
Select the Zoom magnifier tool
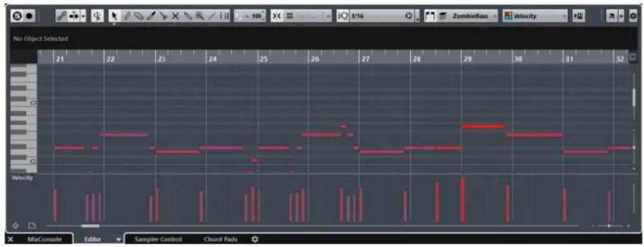tap(200, 16)
